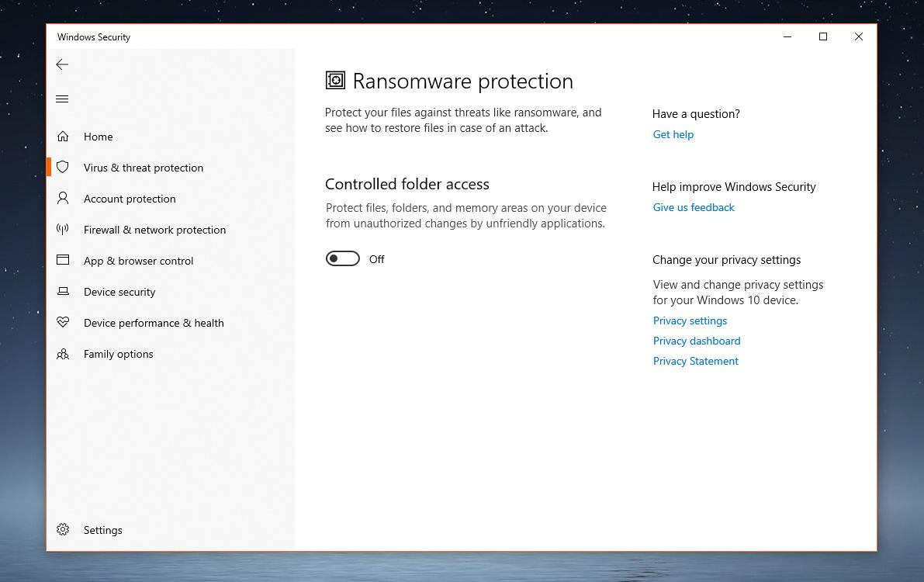
Task: Click the Account protection person icon
Action: 63,198
